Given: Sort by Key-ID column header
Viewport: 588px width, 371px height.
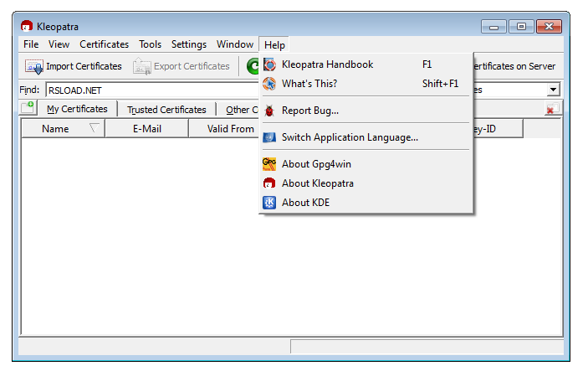Looking at the screenshot, I should coord(498,129).
